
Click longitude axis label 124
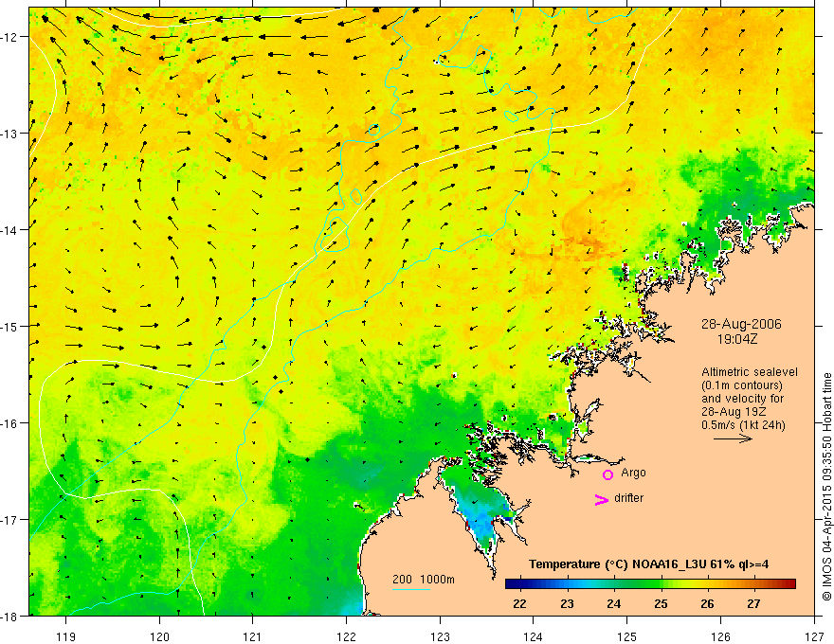tap(534, 636)
